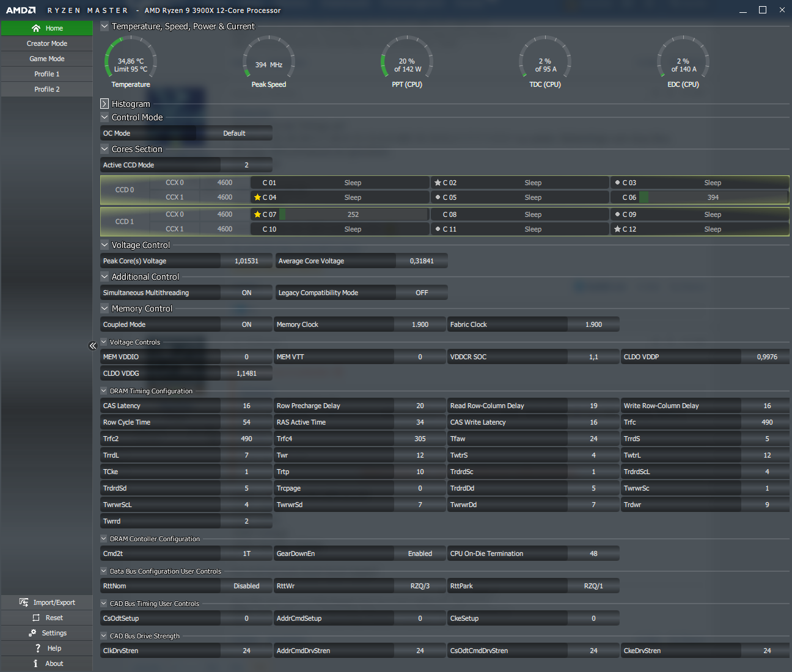Expand the Histogram section
The image size is (792, 672).
(x=105, y=104)
